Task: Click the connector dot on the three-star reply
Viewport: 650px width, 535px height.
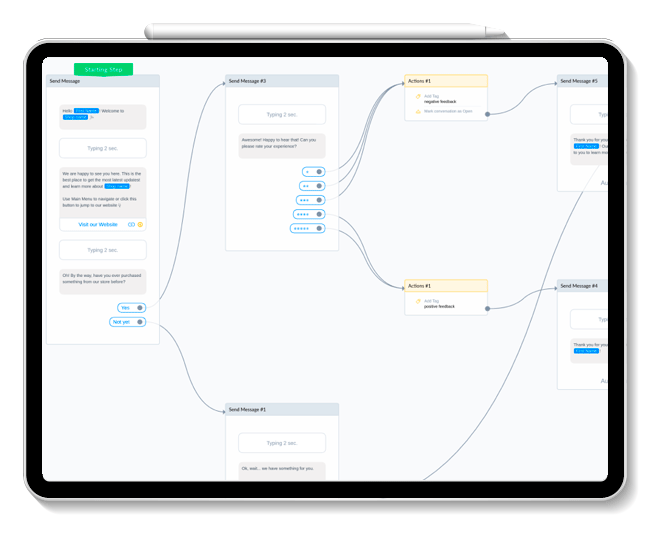Action: (319, 200)
